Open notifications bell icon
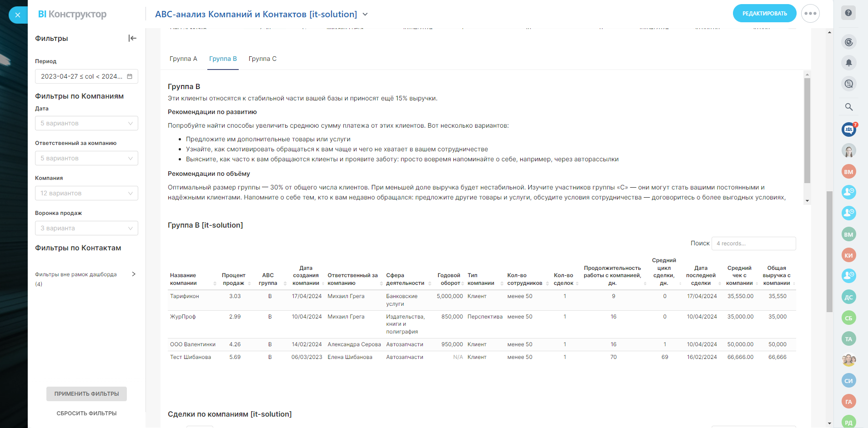The image size is (868, 428). (848, 63)
